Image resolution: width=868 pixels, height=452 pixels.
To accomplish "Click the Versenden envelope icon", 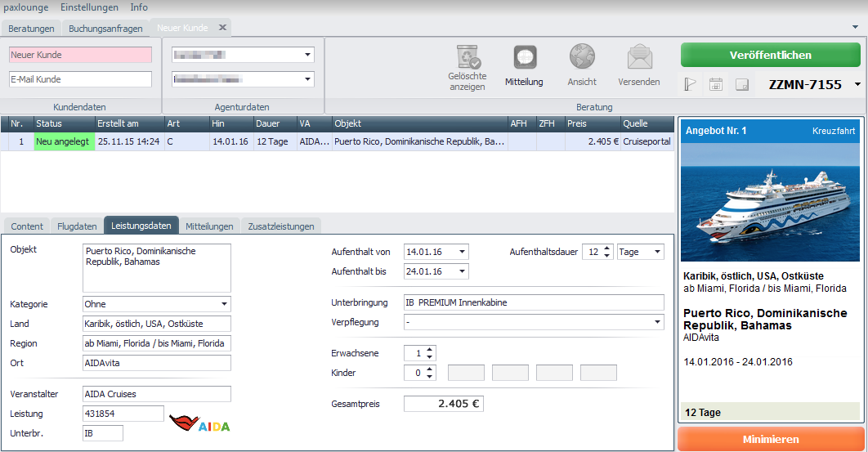I will coord(639,57).
